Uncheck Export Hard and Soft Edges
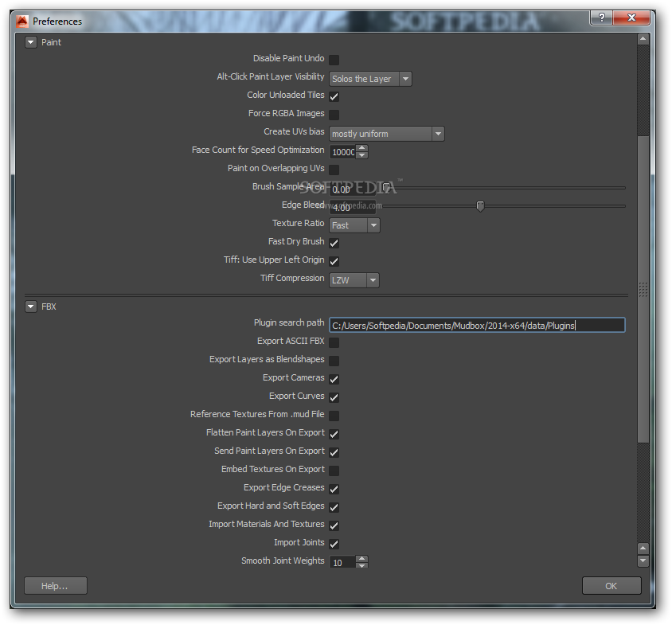 [334, 507]
